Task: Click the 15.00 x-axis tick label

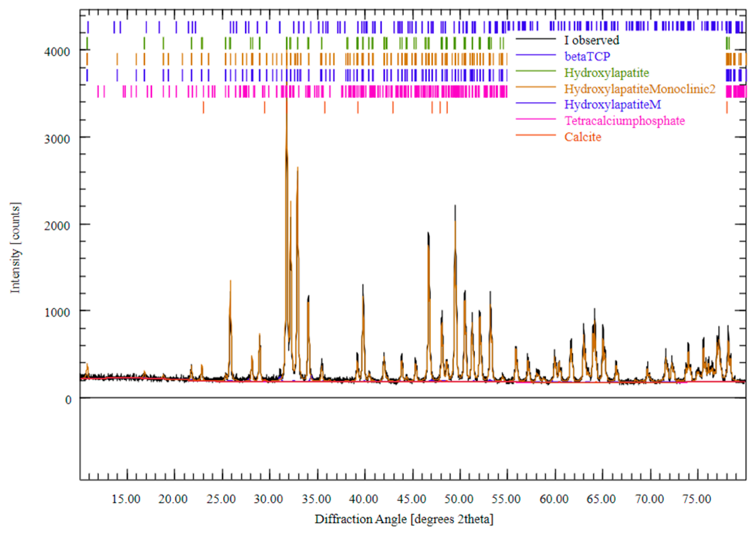Action: click(x=126, y=499)
